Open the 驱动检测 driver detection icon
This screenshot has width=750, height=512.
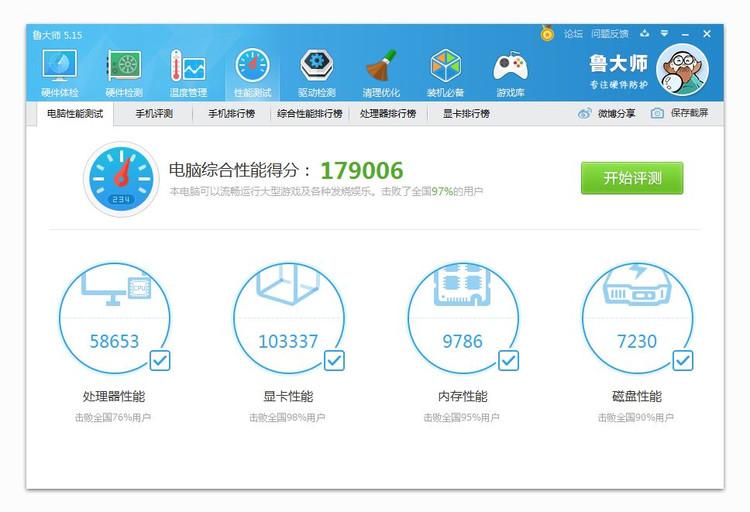[x=317, y=73]
